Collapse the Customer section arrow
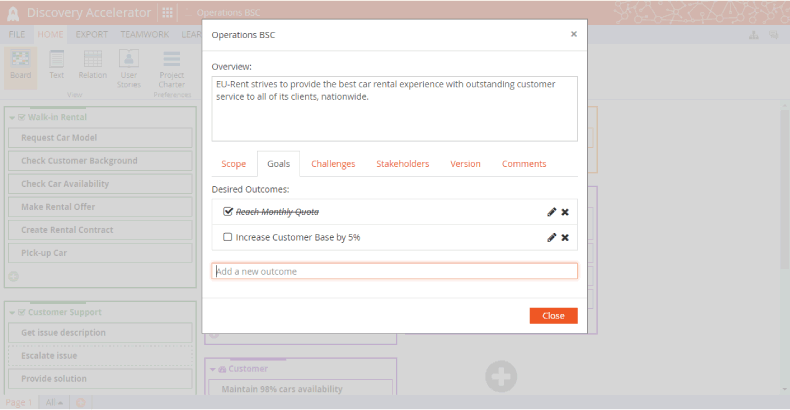This screenshot has width=790, height=410. 212,368
